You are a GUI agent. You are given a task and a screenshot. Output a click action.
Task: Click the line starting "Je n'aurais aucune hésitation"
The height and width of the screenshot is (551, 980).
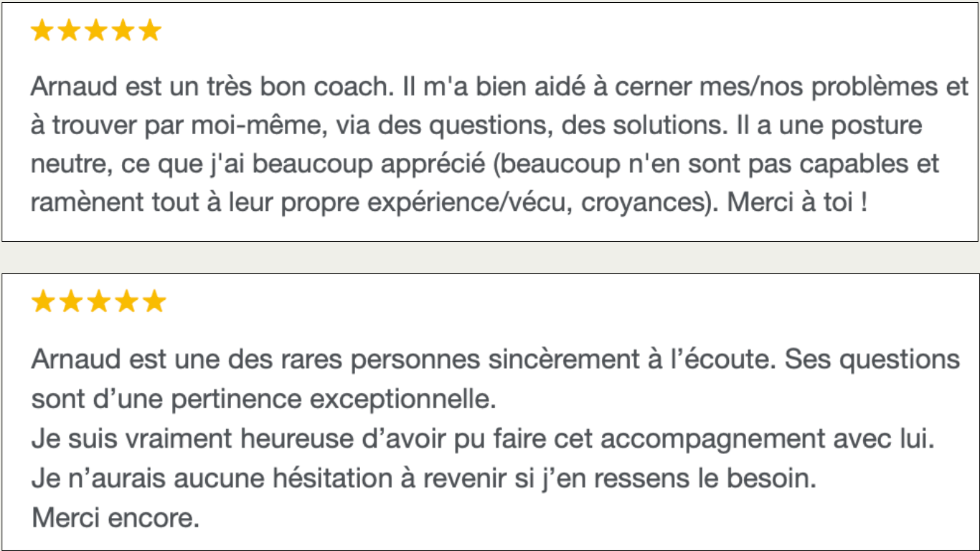pyautogui.click(x=424, y=478)
